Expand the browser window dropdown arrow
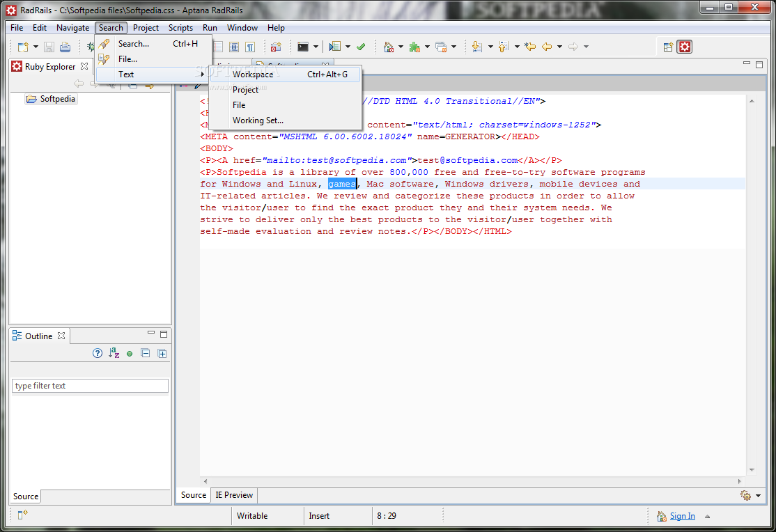Image resolution: width=776 pixels, height=532 pixels. click(453, 47)
